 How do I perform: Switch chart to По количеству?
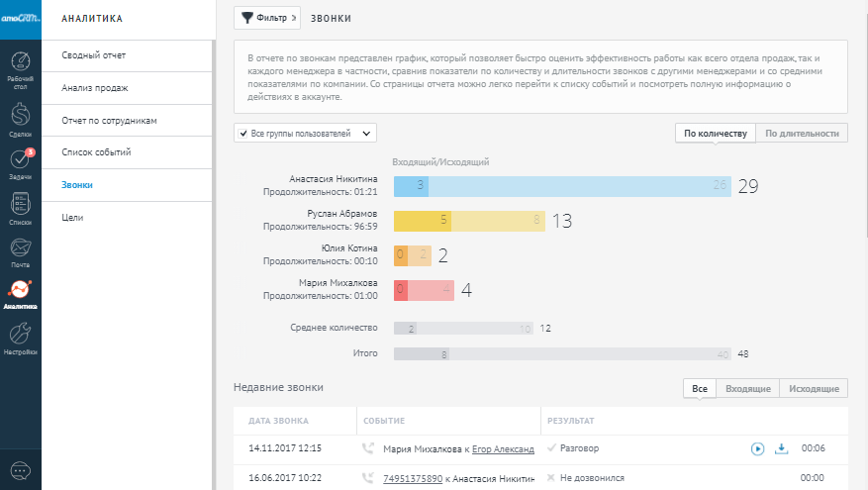[x=714, y=133]
